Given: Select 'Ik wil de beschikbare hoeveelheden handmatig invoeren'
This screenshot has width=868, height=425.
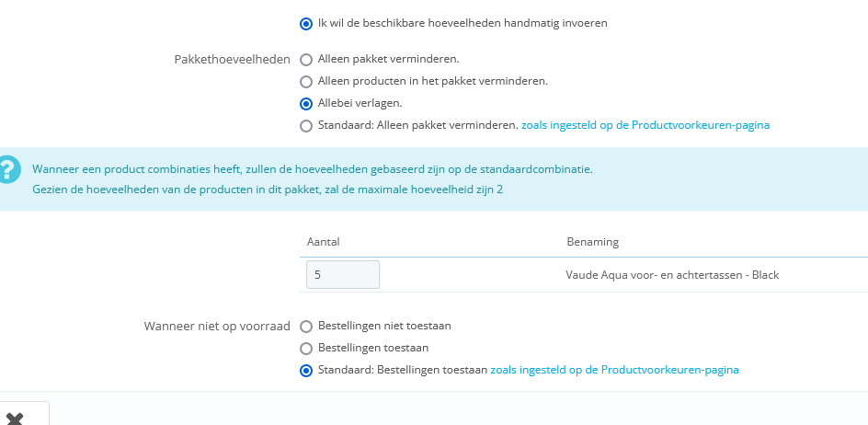Looking at the screenshot, I should 306,23.
